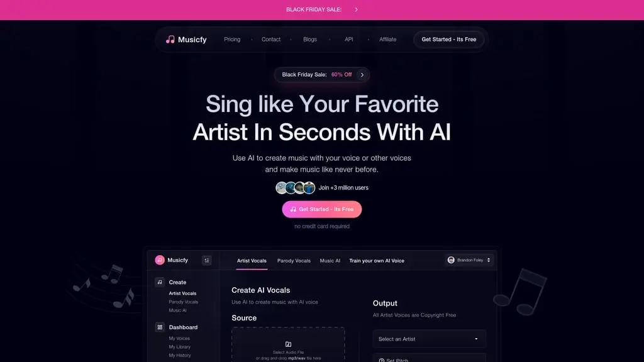Viewport: 644px width, 362px height.
Task: Click the Musicfy music note logo icon
Action: [170, 40]
